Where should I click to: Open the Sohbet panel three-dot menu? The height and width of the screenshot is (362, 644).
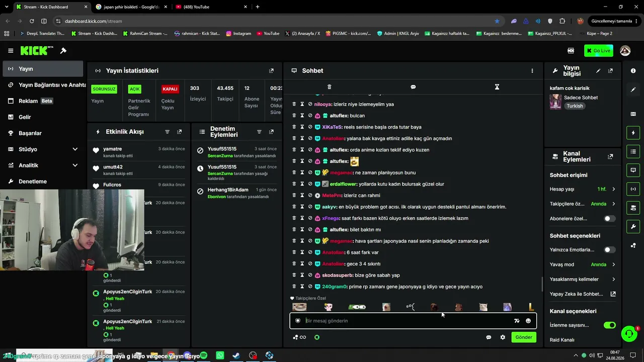point(532,71)
